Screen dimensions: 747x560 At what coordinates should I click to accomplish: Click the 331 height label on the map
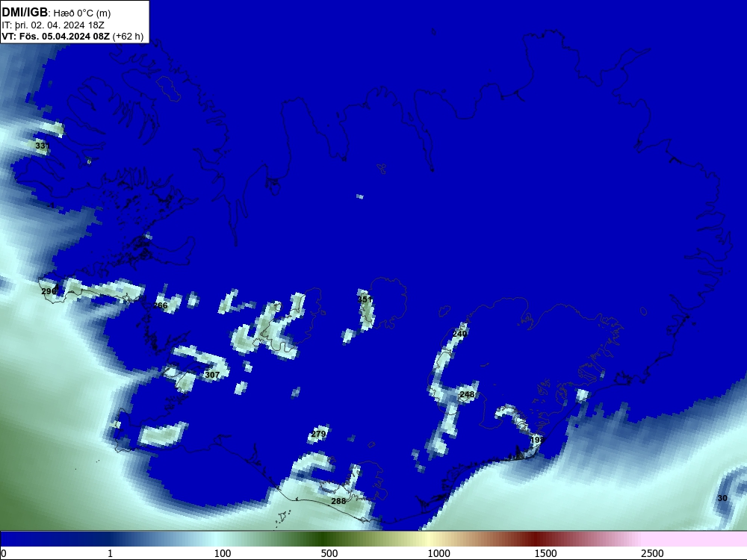[x=43, y=146]
